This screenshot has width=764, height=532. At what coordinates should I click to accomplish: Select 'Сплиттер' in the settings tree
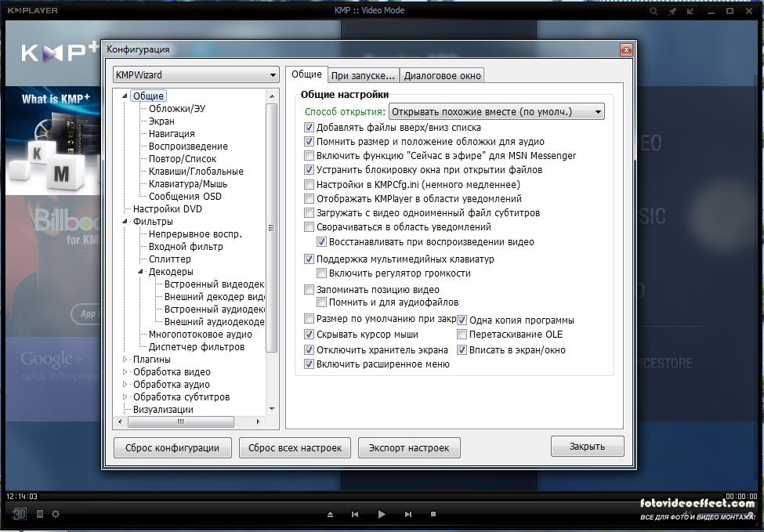[169, 259]
